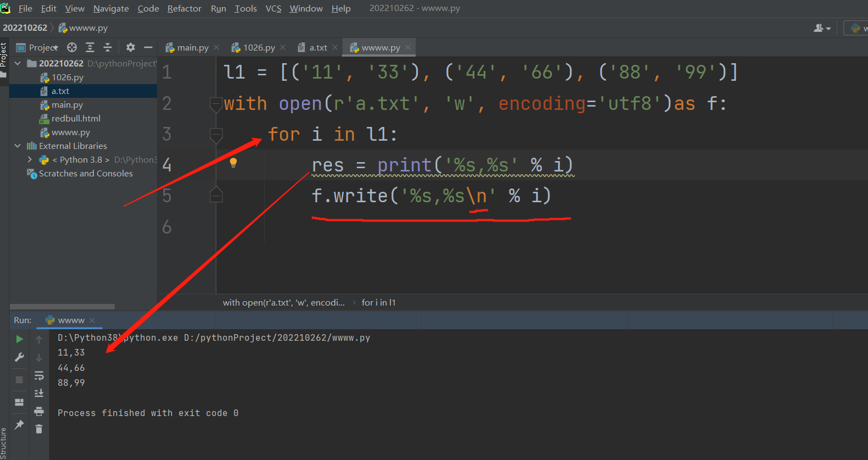Collapse the External Libraries node
The width and height of the screenshot is (868, 460).
click(18, 146)
